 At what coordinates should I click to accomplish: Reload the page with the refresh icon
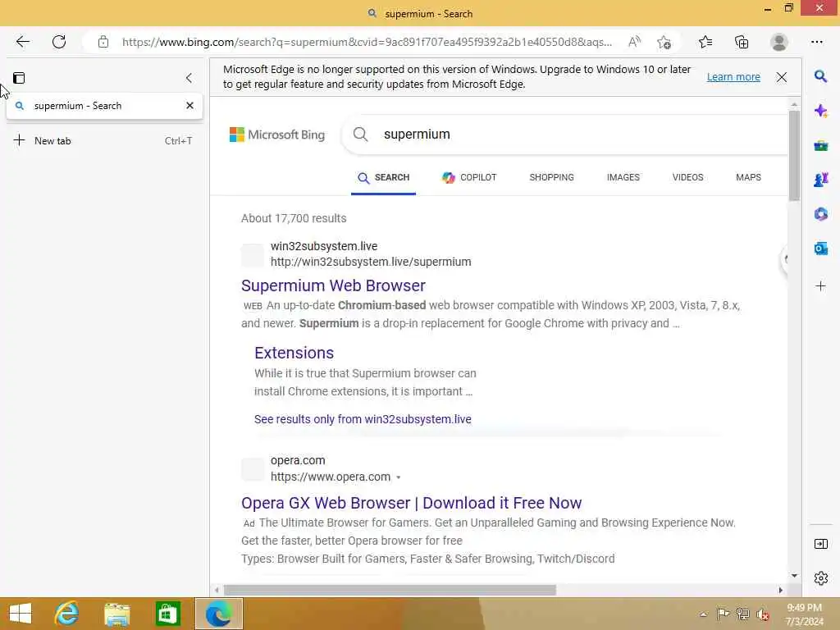[x=59, y=42]
